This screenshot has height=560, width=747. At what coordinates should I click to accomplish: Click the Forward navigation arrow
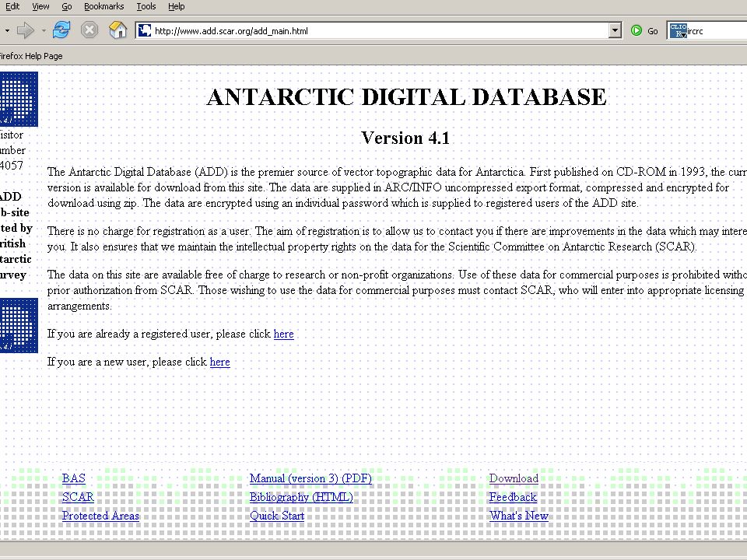pyautogui.click(x=25, y=30)
